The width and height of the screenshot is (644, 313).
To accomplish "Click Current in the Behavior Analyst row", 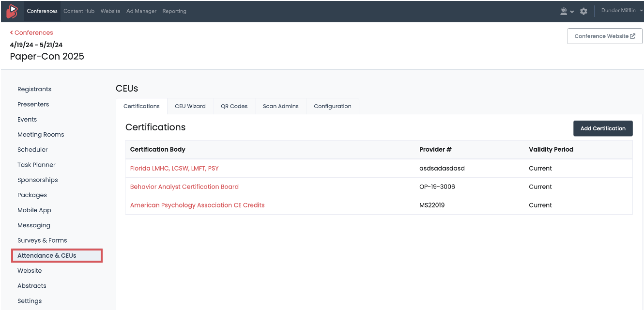I will coord(540,187).
